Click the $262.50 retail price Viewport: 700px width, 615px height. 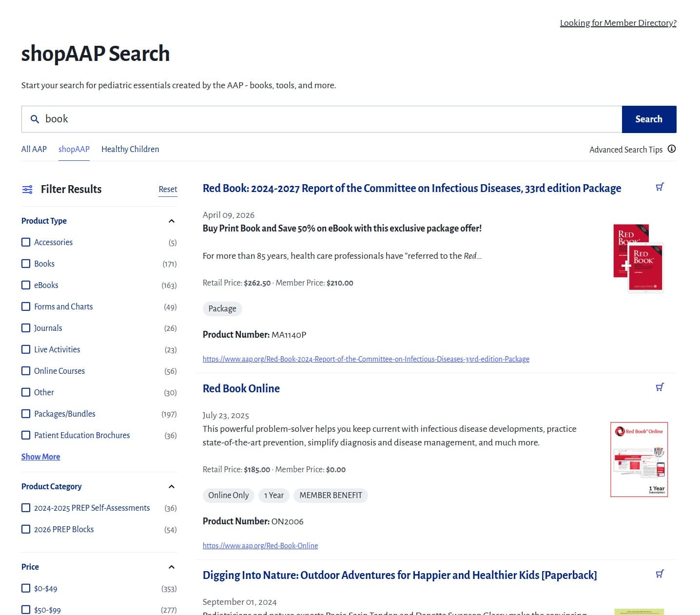pyautogui.click(x=257, y=283)
